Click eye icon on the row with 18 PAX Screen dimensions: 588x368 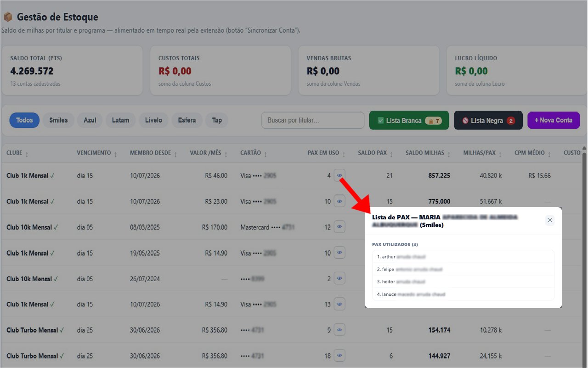pos(339,356)
